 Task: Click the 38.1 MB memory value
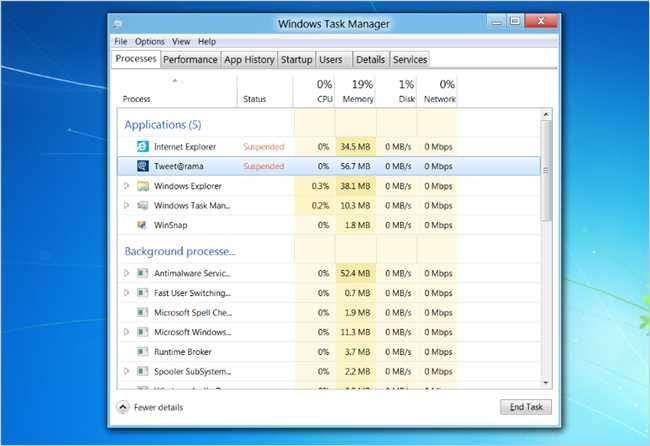[x=355, y=186]
